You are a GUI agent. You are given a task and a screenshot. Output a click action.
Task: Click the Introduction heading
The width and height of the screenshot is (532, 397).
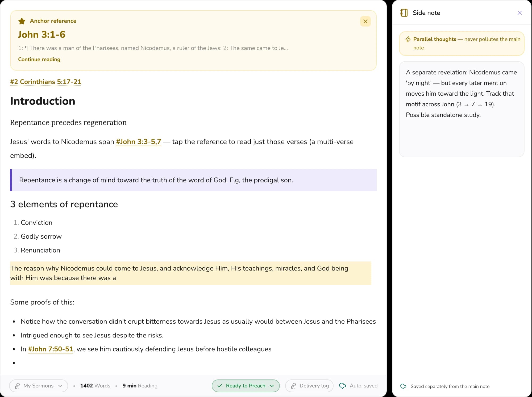click(43, 101)
